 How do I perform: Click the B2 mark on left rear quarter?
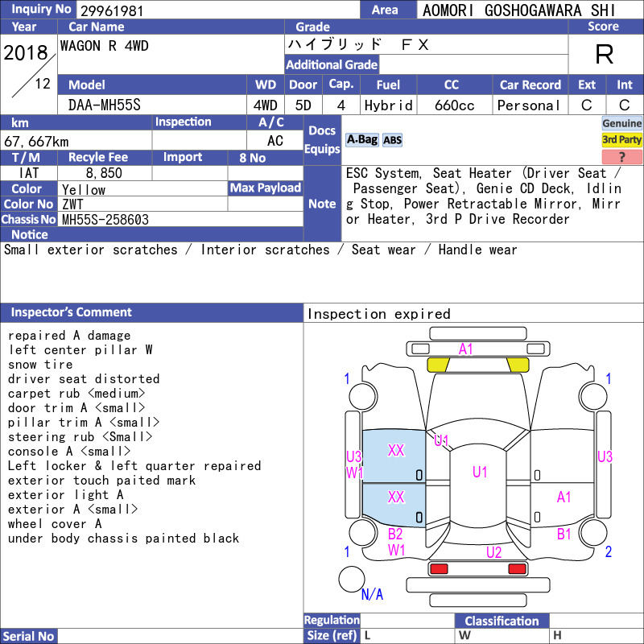(395, 534)
